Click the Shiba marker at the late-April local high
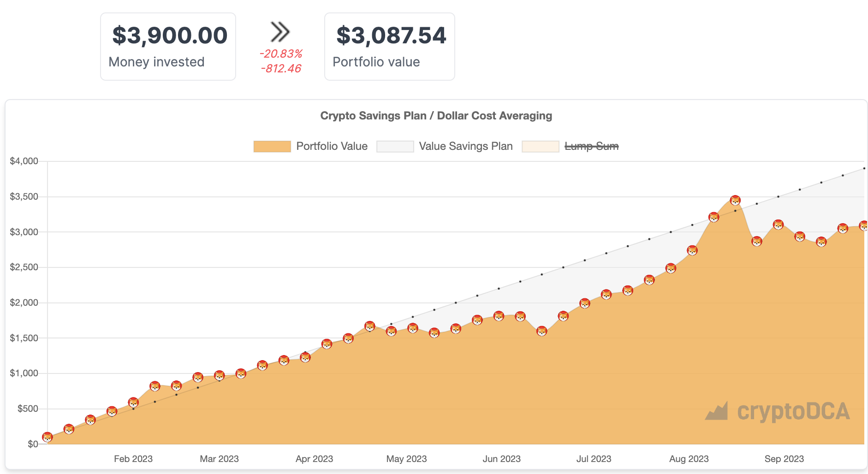The image size is (868, 474). pyautogui.click(x=370, y=326)
